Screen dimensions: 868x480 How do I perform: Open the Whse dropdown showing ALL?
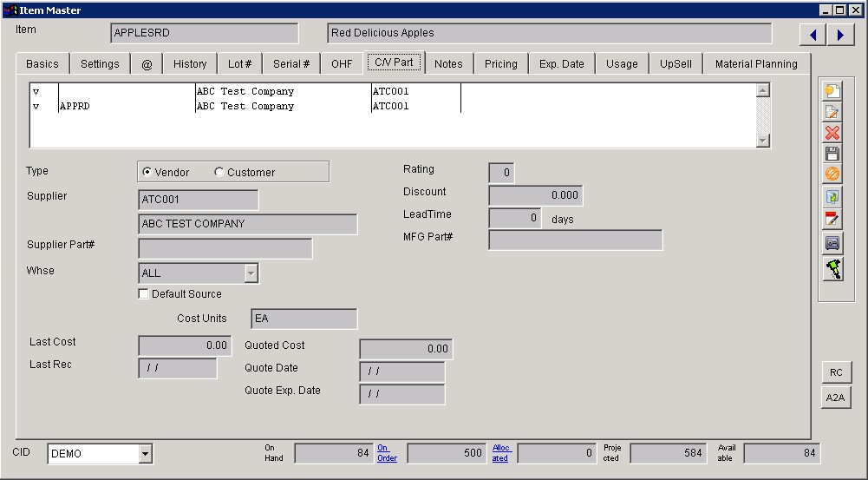click(x=251, y=273)
